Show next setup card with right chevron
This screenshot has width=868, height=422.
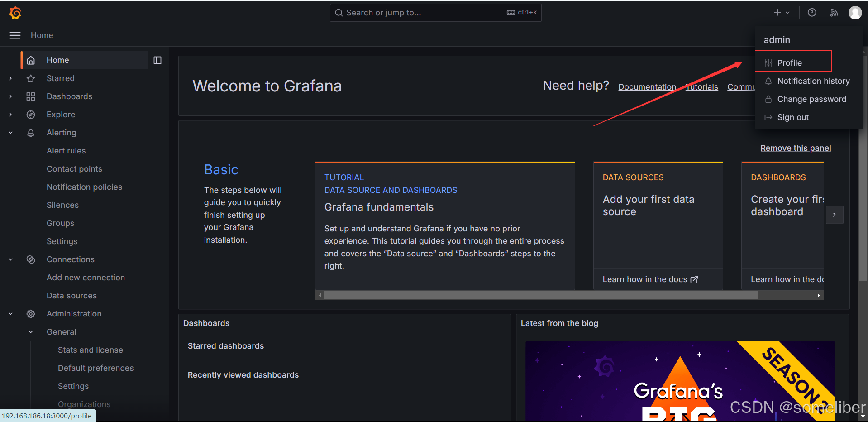(835, 215)
